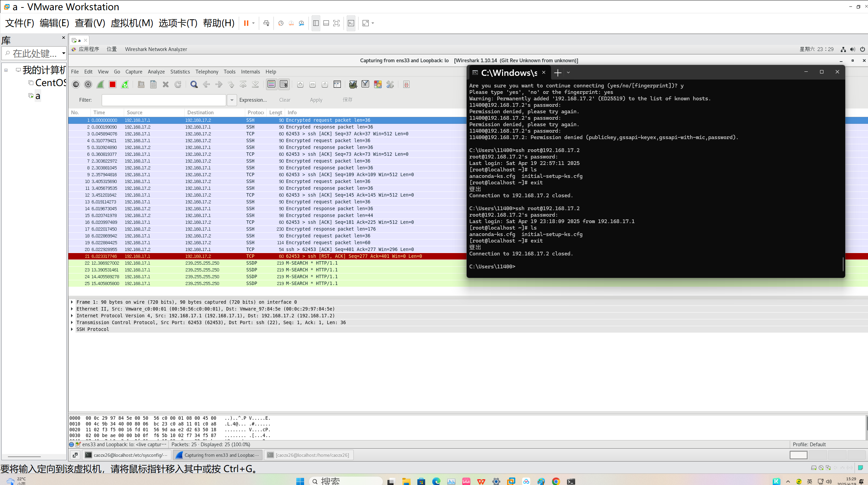The width and height of the screenshot is (868, 485).
Task: Click the resize all columns icon
Action: click(337, 84)
